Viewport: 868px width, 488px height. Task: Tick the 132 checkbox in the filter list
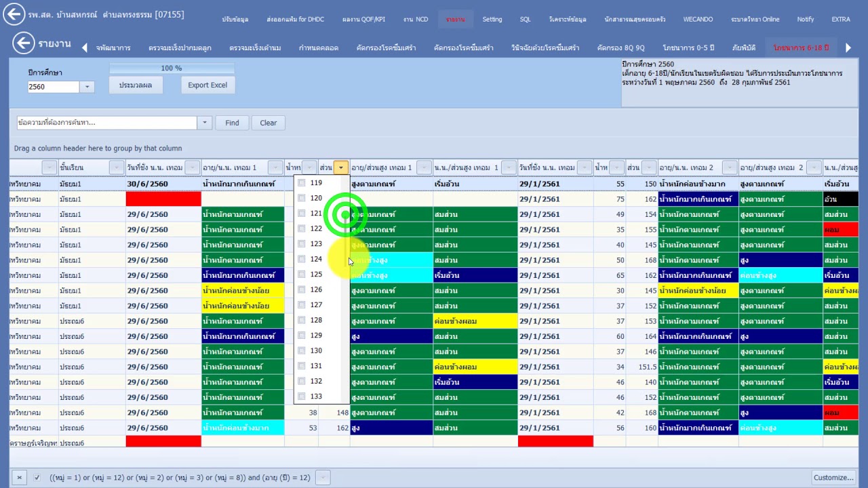click(x=301, y=381)
